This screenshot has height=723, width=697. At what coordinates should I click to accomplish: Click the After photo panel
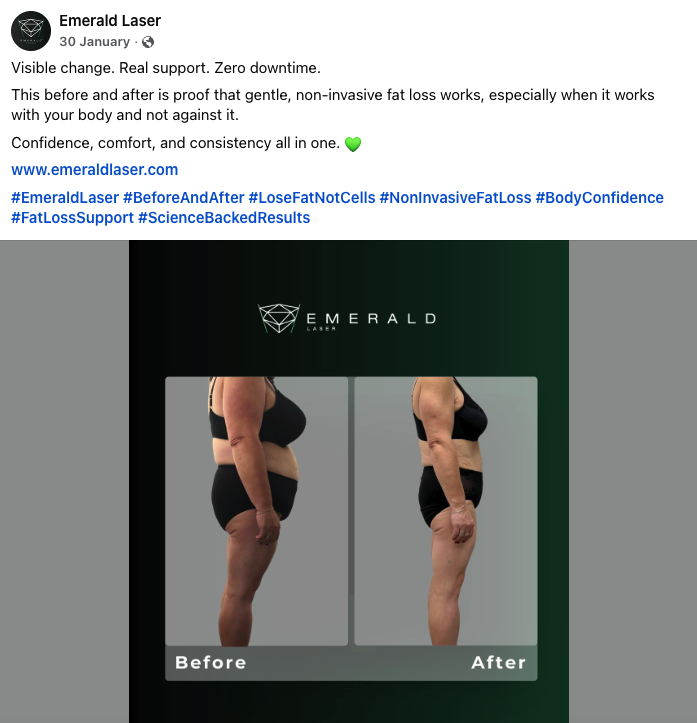coord(446,511)
